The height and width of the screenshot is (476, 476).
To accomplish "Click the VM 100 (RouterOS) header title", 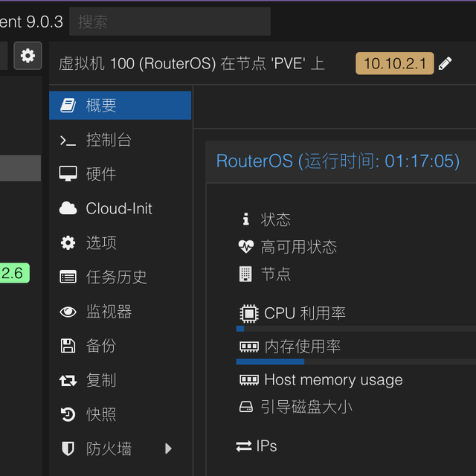I will [192, 64].
